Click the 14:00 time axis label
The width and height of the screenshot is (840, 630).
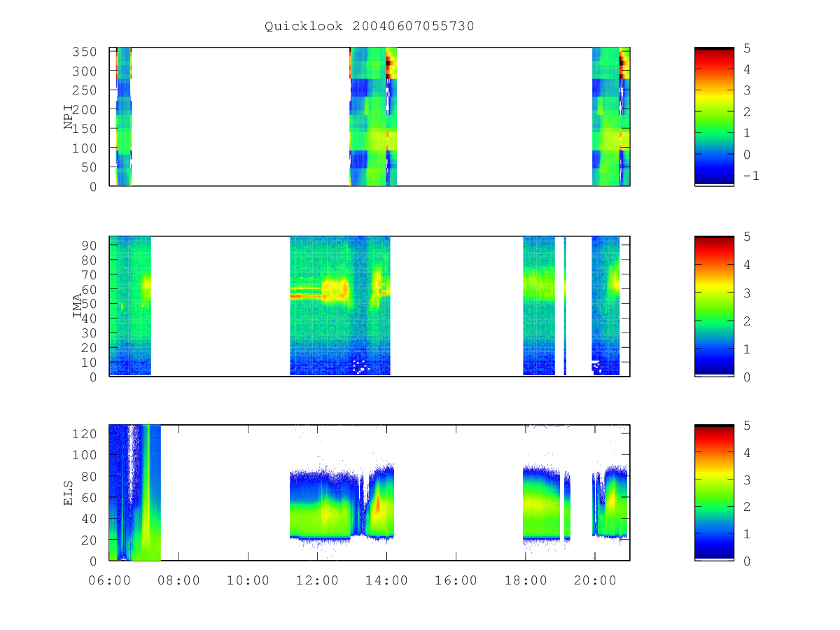pyautogui.click(x=386, y=580)
